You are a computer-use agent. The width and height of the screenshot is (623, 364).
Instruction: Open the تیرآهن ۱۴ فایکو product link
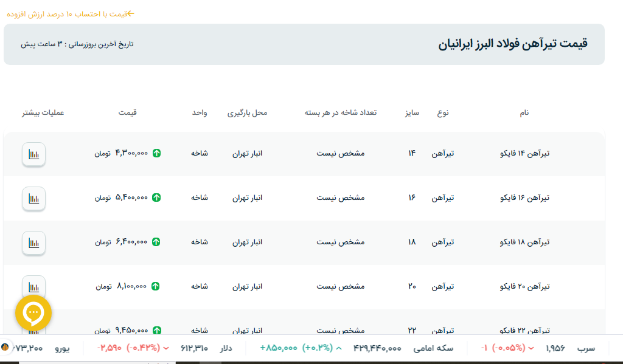(524, 154)
